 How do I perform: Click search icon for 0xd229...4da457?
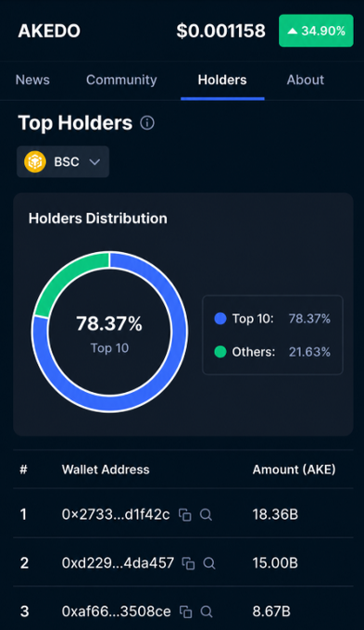pyautogui.click(x=209, y=563)
